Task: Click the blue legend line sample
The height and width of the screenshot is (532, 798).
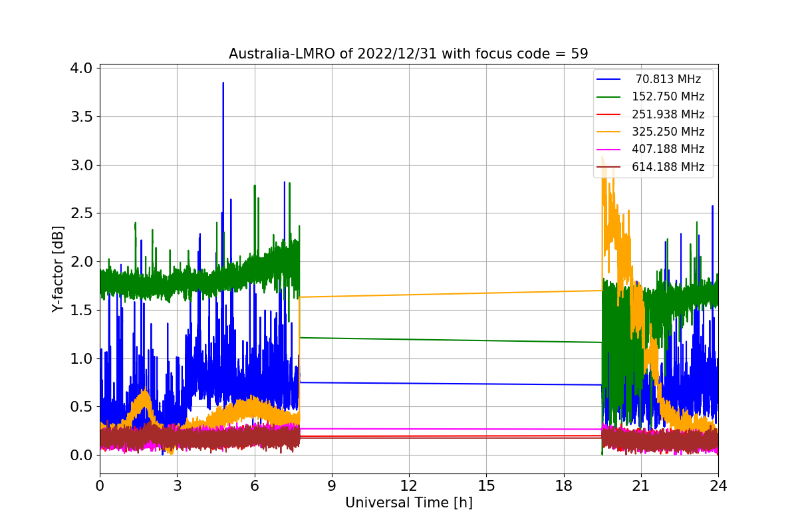Action: point(610,80)
